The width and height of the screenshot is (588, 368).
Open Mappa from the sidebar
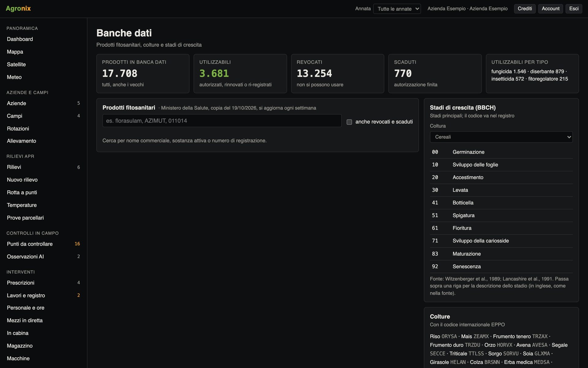[43, 52]
